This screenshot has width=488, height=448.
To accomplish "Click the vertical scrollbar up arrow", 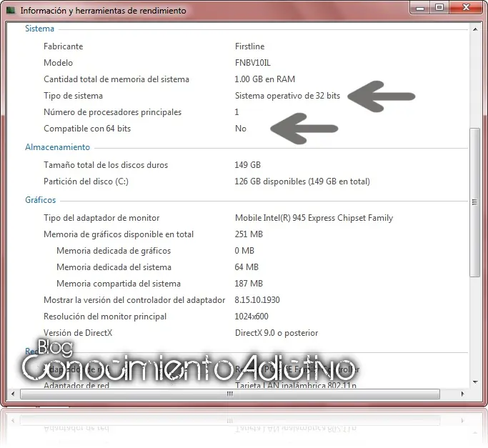I will coord(475,29).
